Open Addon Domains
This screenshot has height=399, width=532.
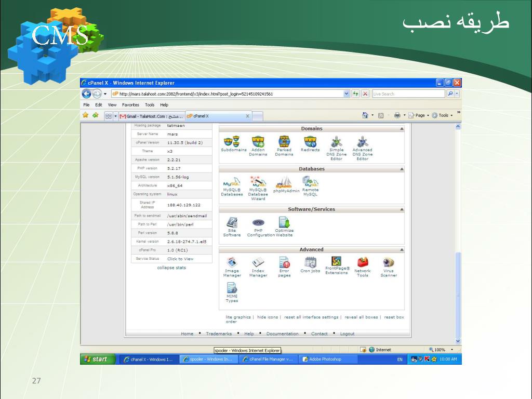[x=258, y=146]
